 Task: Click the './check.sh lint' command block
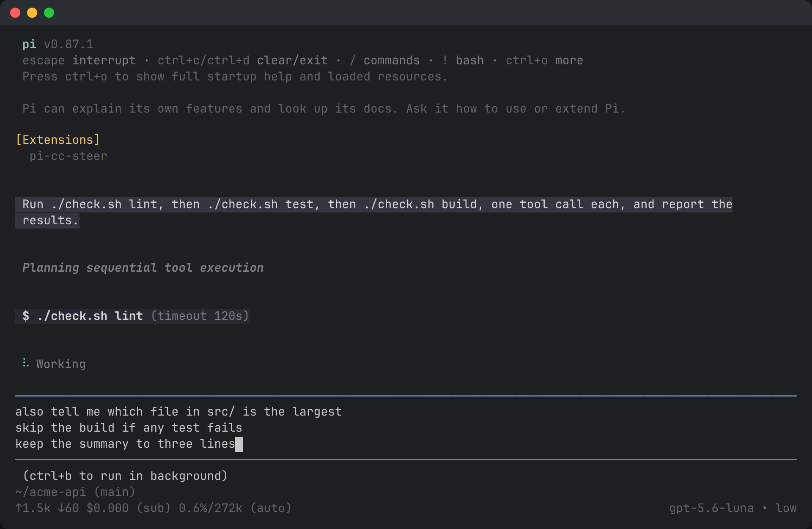(x=132, y=316)
